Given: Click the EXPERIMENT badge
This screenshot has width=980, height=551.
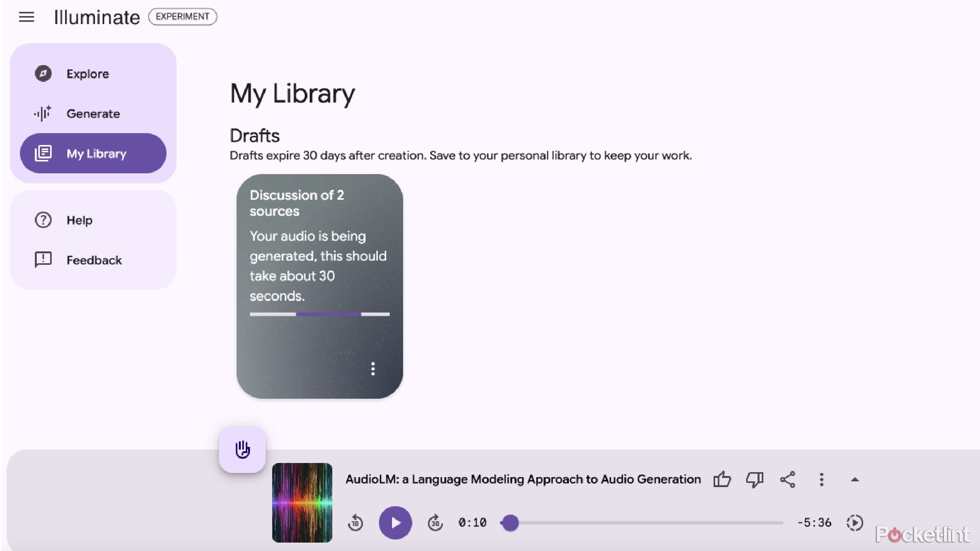Looking at the screenshot, I should (x=183, y=16).
